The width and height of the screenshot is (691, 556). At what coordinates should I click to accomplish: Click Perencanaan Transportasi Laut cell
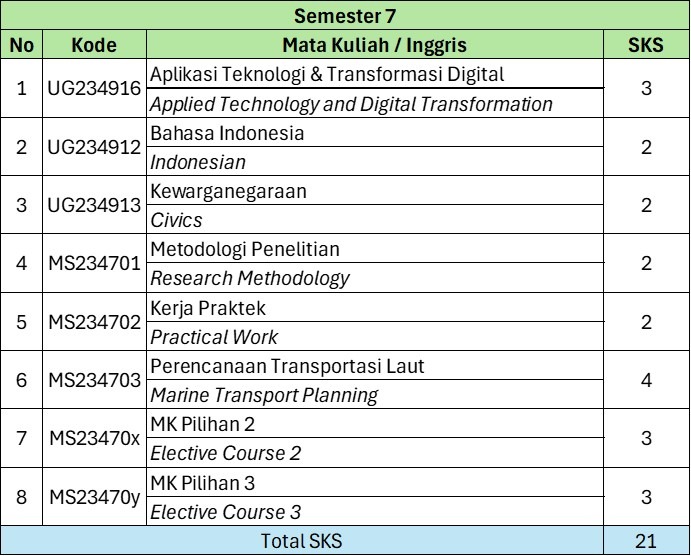click(x=287, y=366)
